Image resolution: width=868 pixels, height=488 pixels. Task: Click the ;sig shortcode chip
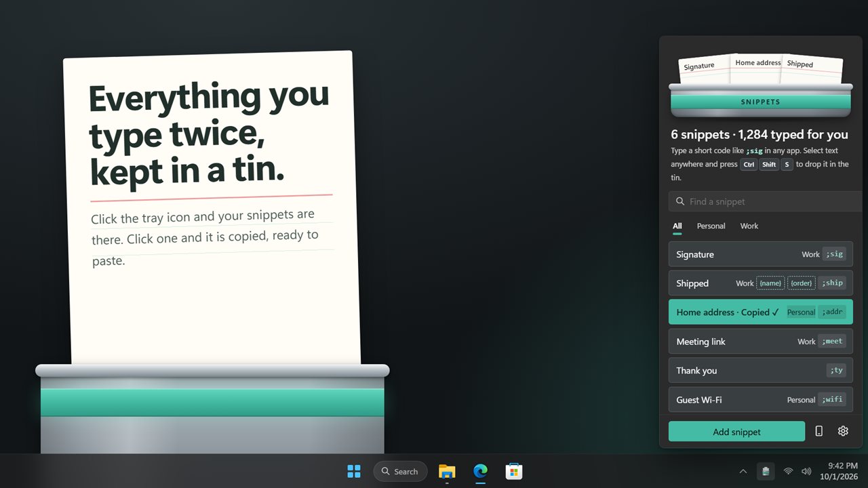pos(834,254)
